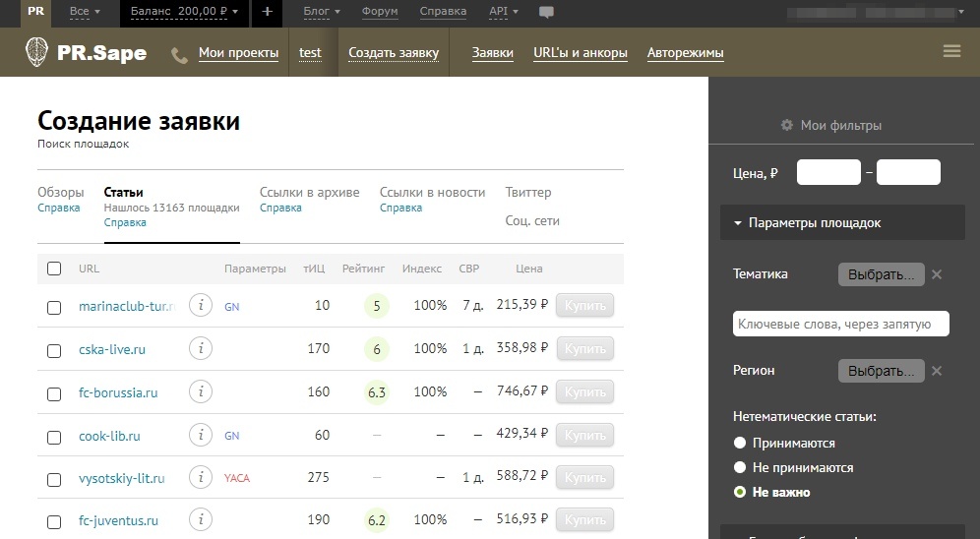The height and width of the screenshot is (539, 980).
Task: Clear the Регион selection with X
Action: 937,371
